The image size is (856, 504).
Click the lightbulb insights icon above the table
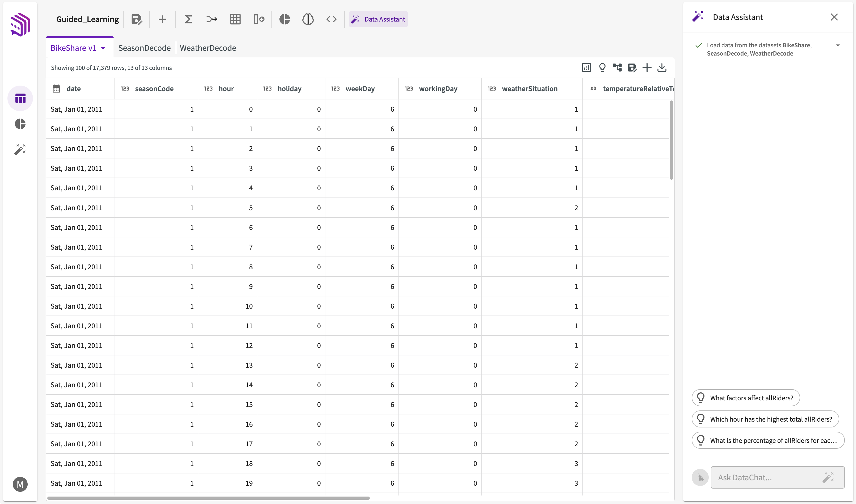tap(602, 68)
